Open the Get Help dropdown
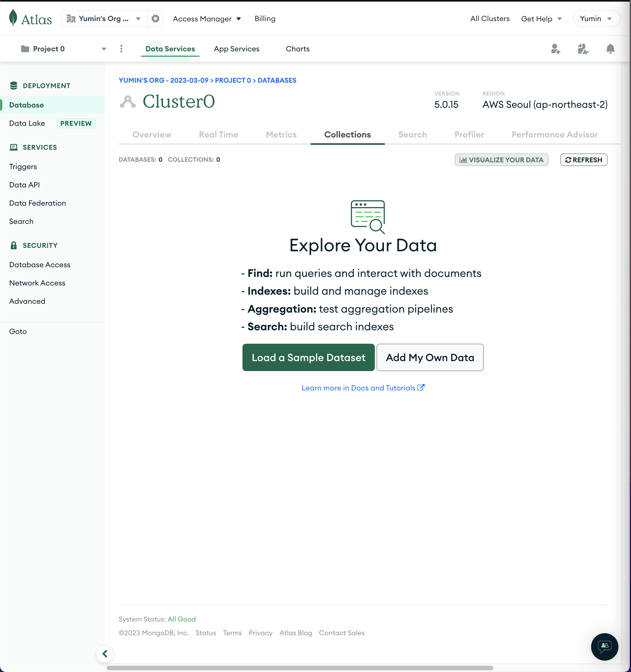 tap(541, 19)
